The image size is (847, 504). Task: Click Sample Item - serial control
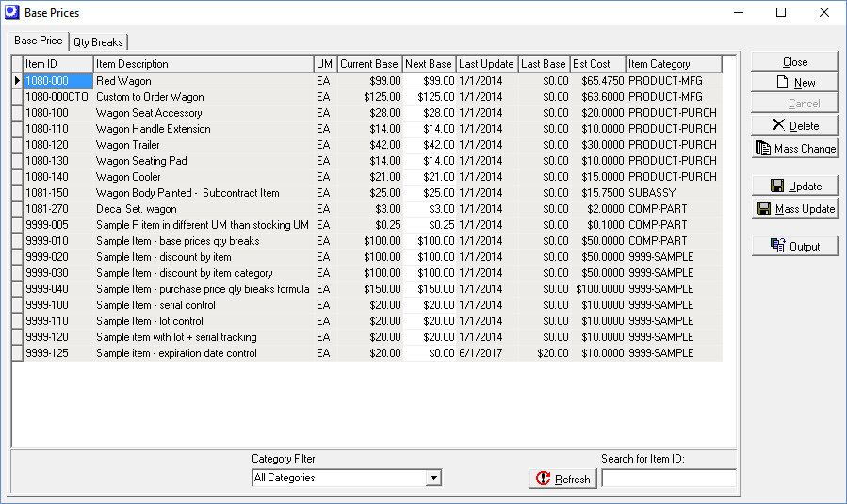point(155,305)
